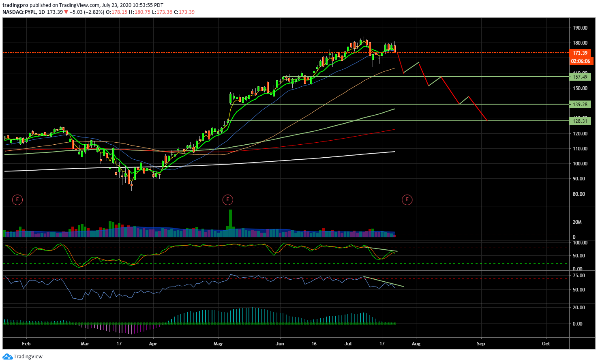
Task: Click the February earnings E marker
Action: (x=17, y=199)
